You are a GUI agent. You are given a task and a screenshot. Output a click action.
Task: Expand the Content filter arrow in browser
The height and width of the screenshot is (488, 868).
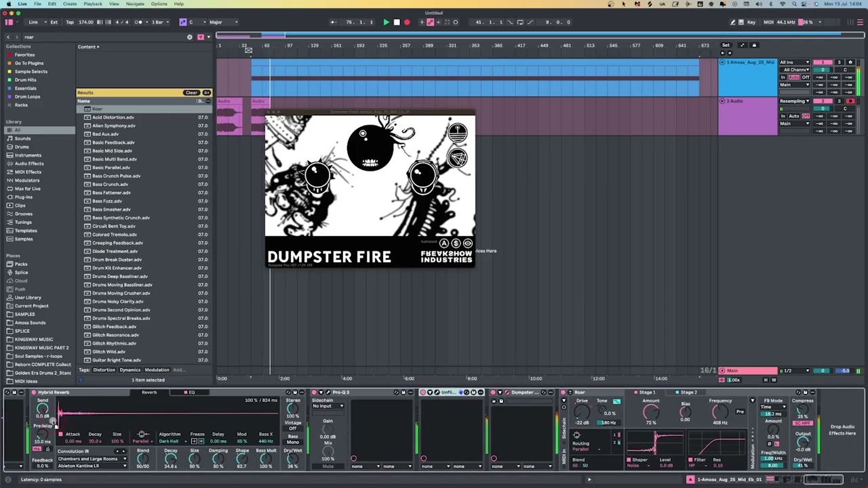98,47
